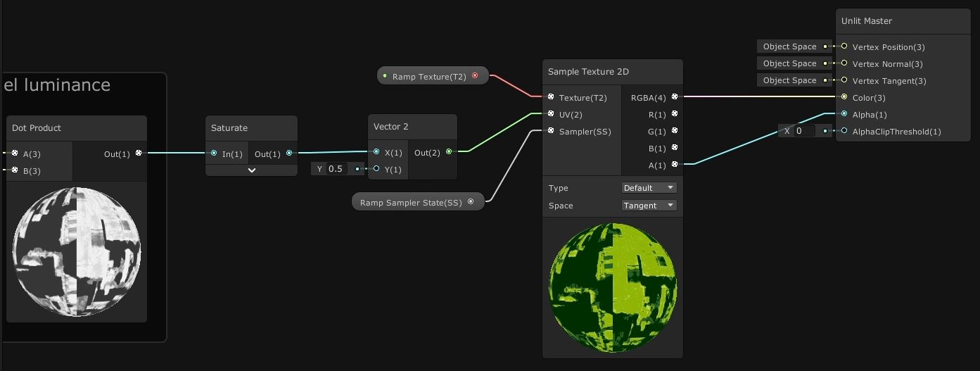
Task: Click the Color(3) input port on Unlit Master
Action: [x=844, y=97]
